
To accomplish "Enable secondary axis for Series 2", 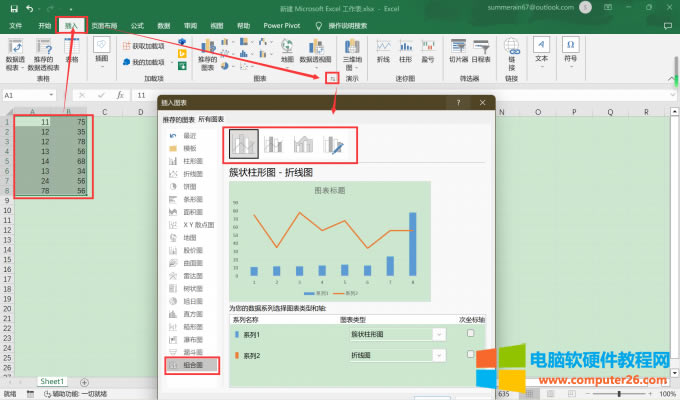I will pos(471,355).
